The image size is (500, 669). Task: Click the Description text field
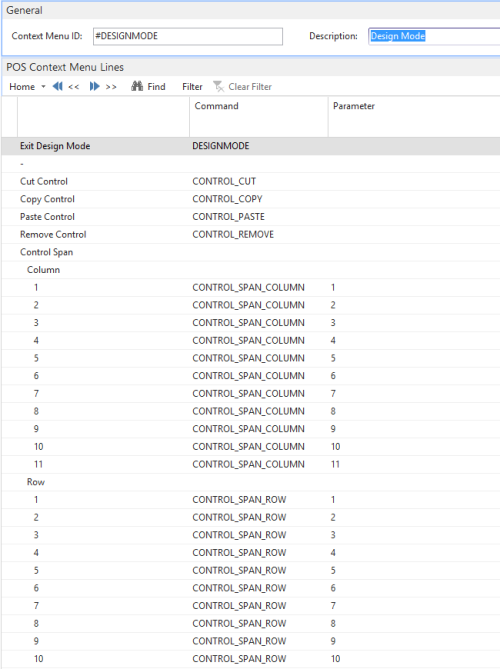(x=434, y=36)
